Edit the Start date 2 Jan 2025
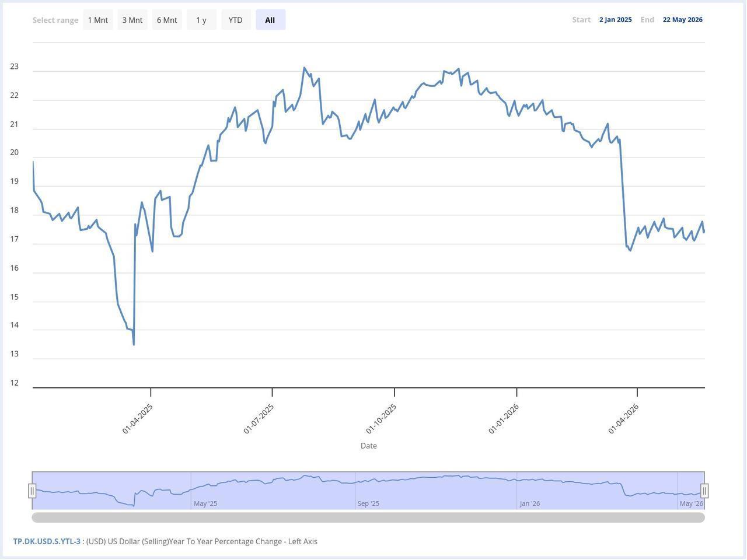This screenshot has width=747, height=560. pos(616,20)
